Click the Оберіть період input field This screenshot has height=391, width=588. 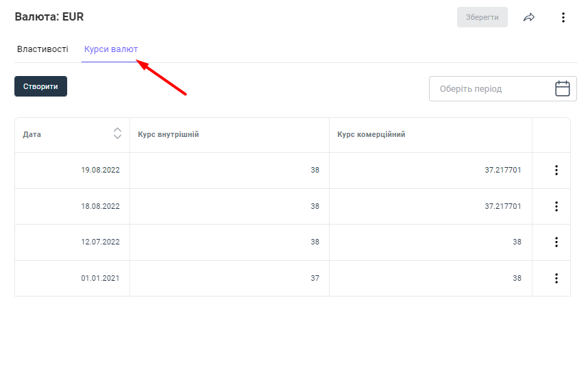tap(490, 89)
